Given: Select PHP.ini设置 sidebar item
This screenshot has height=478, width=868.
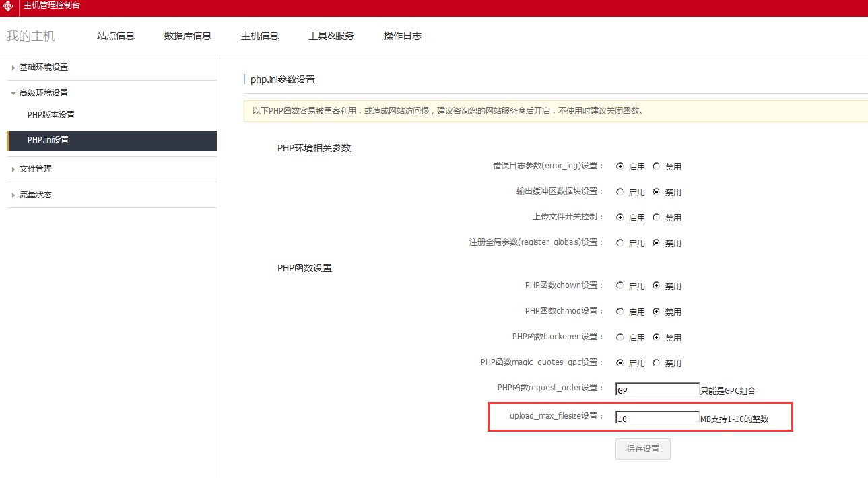Looking at the screenshot, I should click(48, 140).
